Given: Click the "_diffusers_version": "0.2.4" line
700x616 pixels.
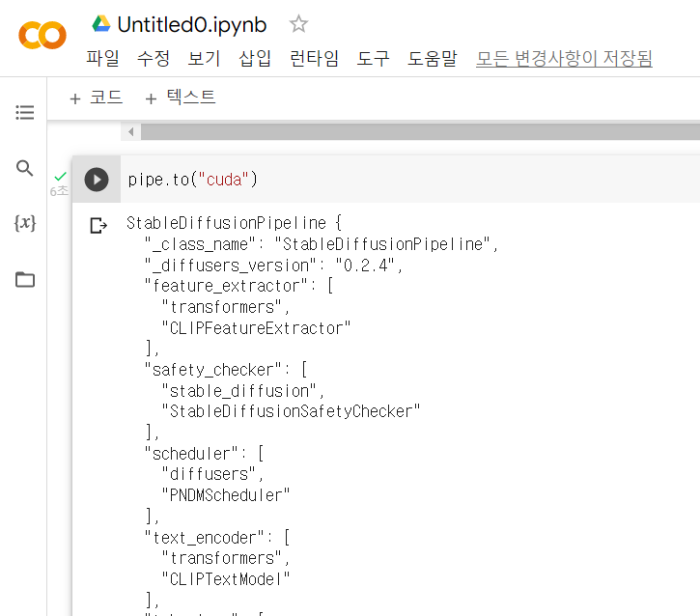Looking at the screenshot, I should click(273, 266).
